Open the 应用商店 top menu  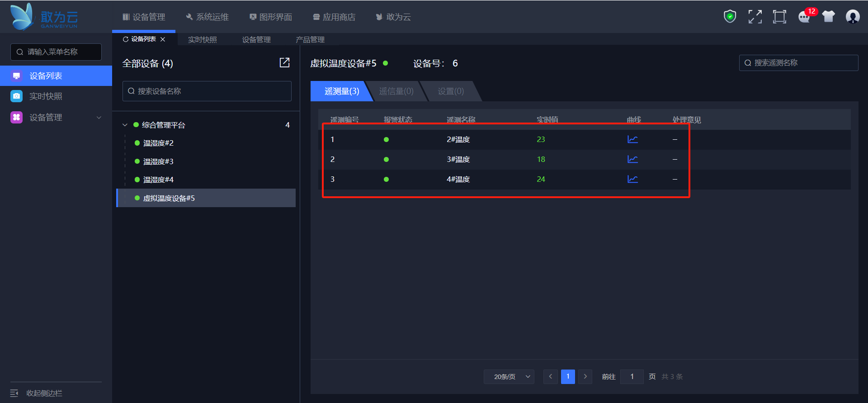tap(334, 17)
